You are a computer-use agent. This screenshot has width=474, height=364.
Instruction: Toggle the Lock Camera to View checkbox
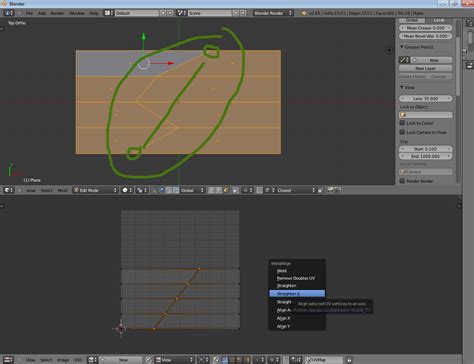pyautogui.click(x=402, y=132)
